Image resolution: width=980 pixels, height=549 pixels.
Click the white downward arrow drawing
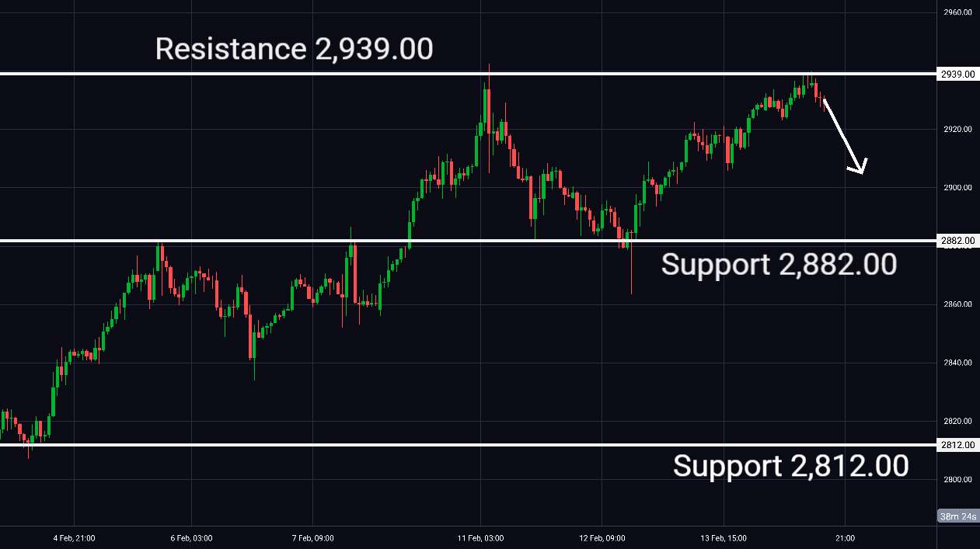[843, 134]
